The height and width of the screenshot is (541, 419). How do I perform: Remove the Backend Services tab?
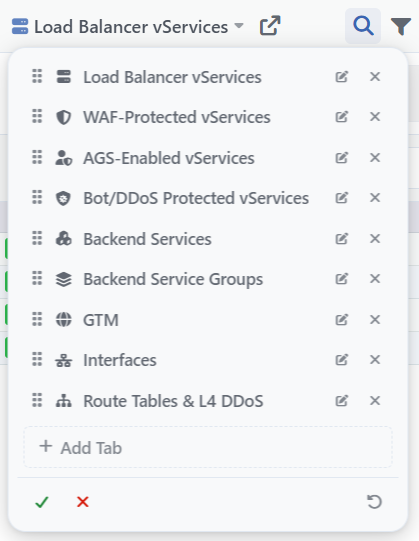[x=375, y=238]
